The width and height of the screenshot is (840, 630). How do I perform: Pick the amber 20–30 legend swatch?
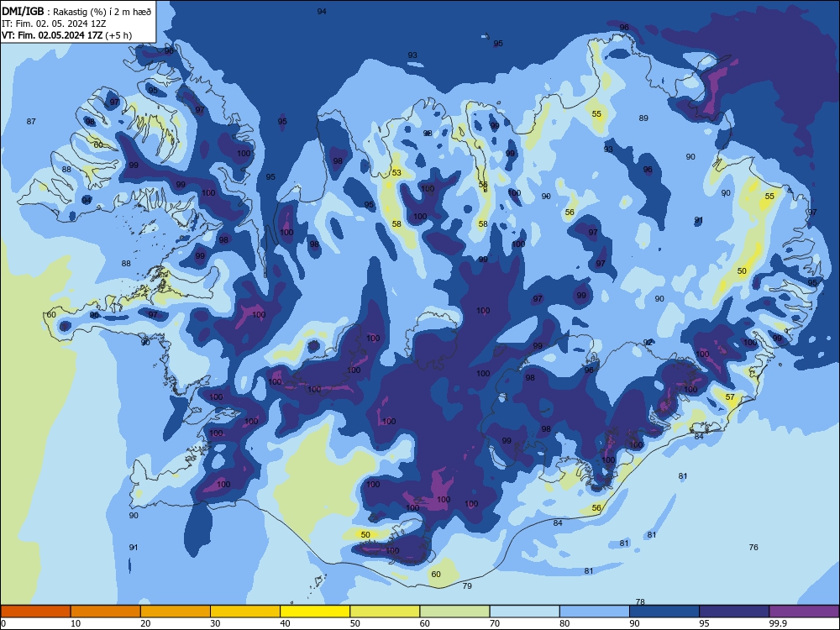coord(176,612)
